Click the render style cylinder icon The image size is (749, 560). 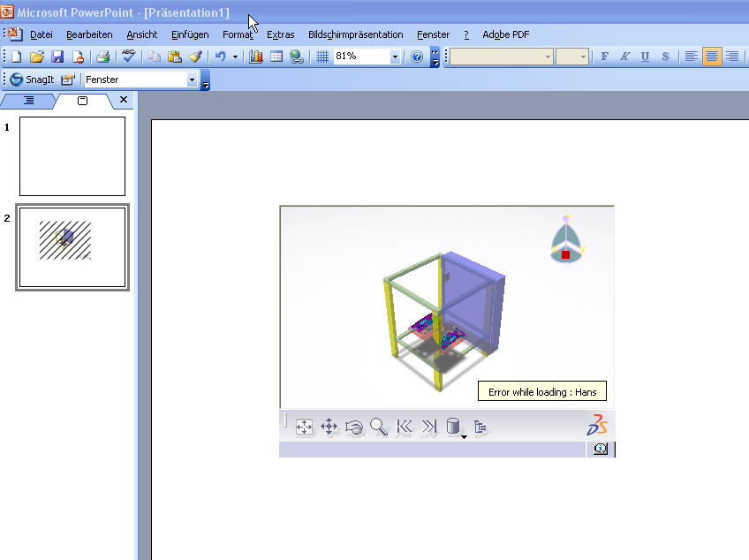tap(453, 426)
